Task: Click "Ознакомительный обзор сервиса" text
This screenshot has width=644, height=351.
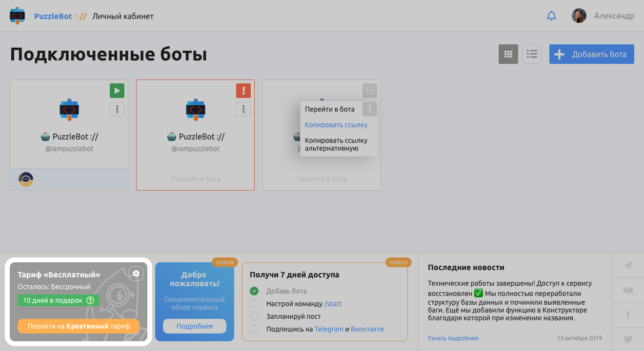Action: 194,303
